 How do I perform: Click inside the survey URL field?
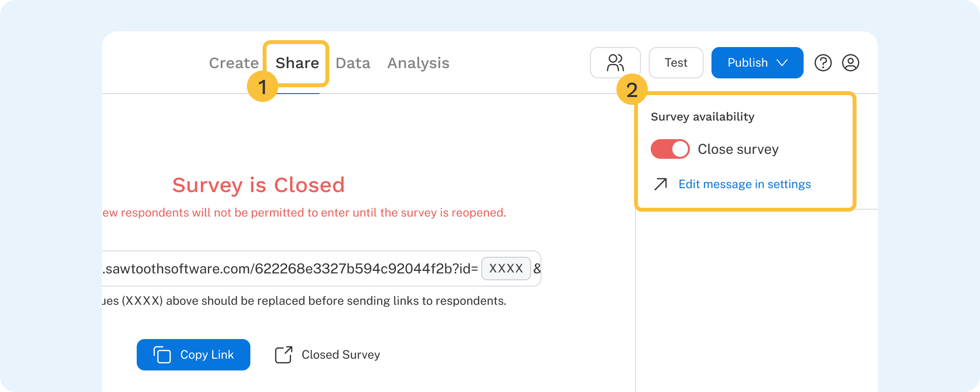click(x=289, y=269)
